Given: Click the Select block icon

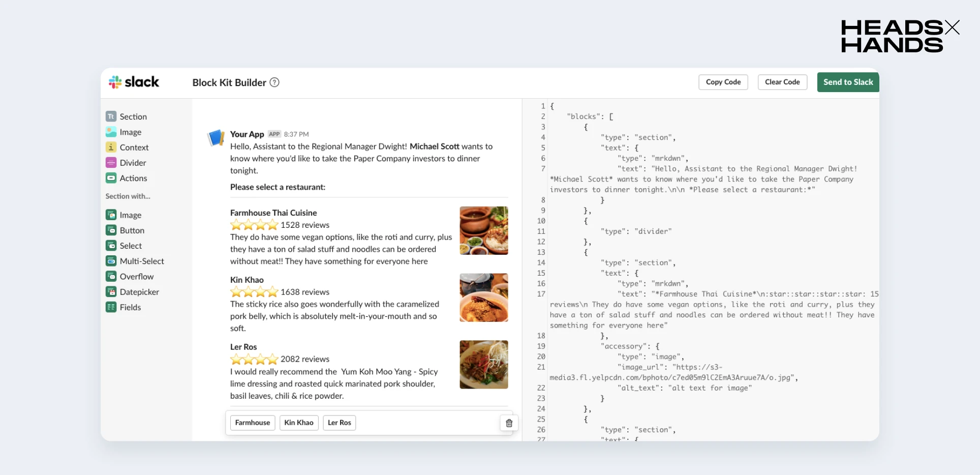Looking at the screenshot, I should pos(111,246).
